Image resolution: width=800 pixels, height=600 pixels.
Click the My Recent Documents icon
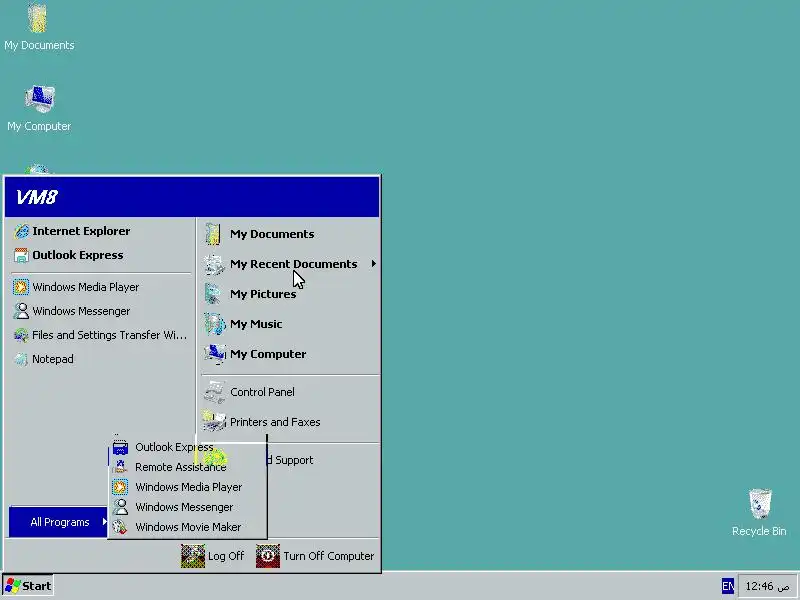[213, 264]
